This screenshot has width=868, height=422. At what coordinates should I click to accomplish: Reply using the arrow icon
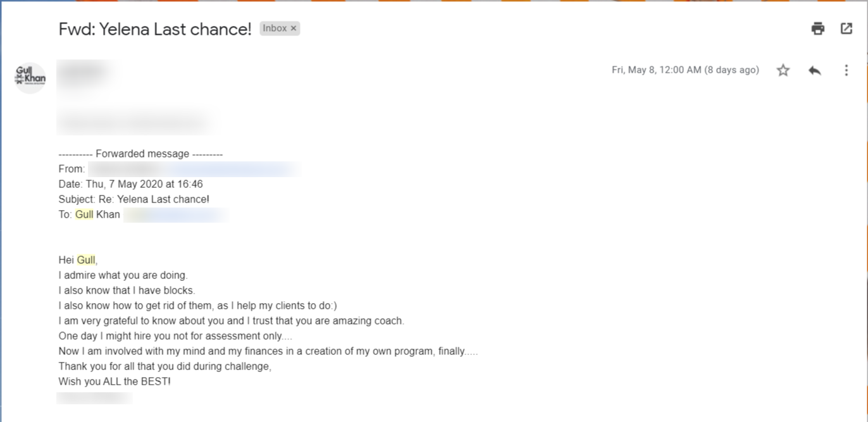(815, 70)
